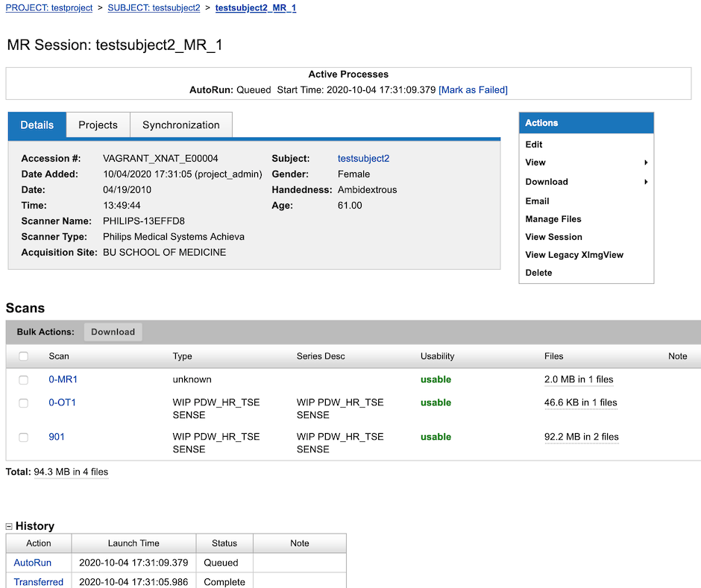The width and height of the screenshot is (701, 588).
Task: Follow the PROJECT: testproject breadcrumb
Action: click(x=48, y=8)
